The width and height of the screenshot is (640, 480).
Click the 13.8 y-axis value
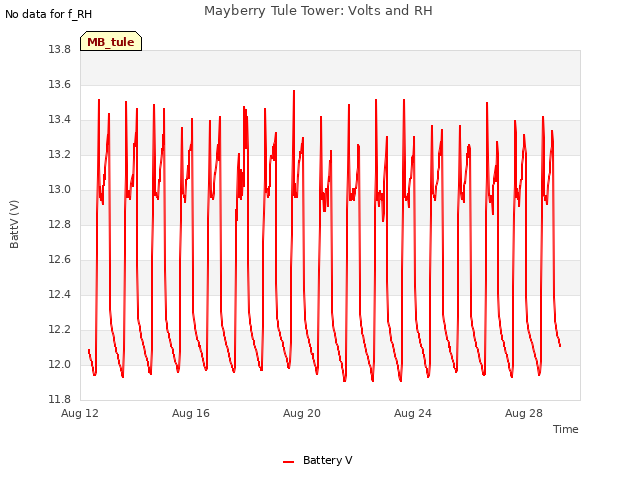(60, 49)
